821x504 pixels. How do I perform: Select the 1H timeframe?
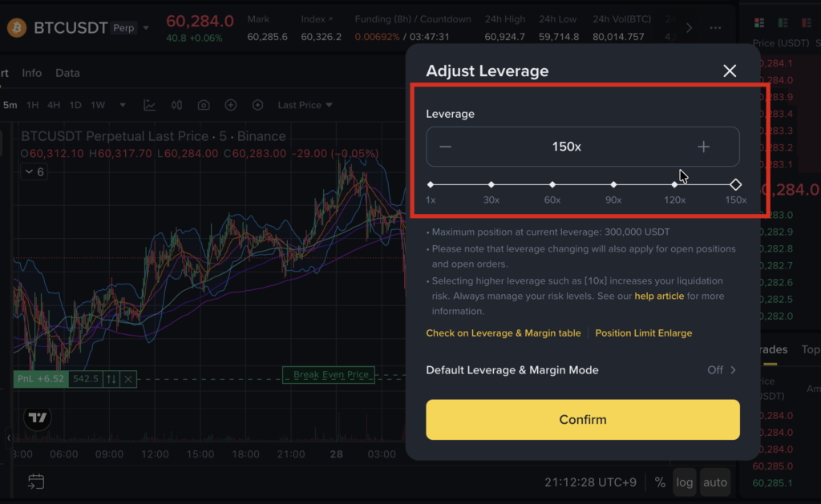click(x=32, y=105)
